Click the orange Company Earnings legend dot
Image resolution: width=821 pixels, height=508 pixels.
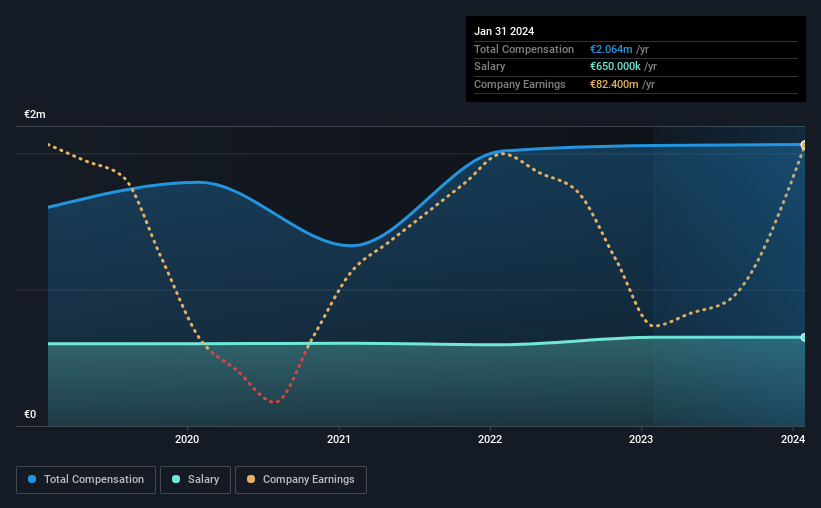[251, 479]
